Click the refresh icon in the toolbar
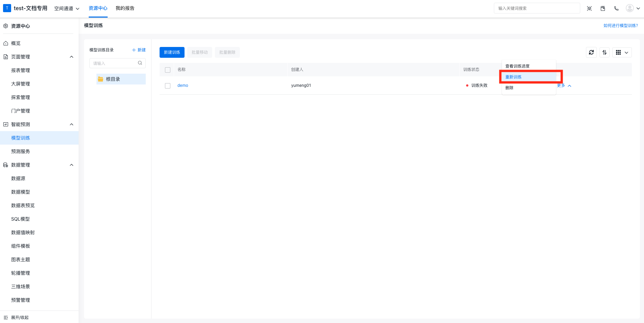The image size is (644, 323). (x=591, y=52)
